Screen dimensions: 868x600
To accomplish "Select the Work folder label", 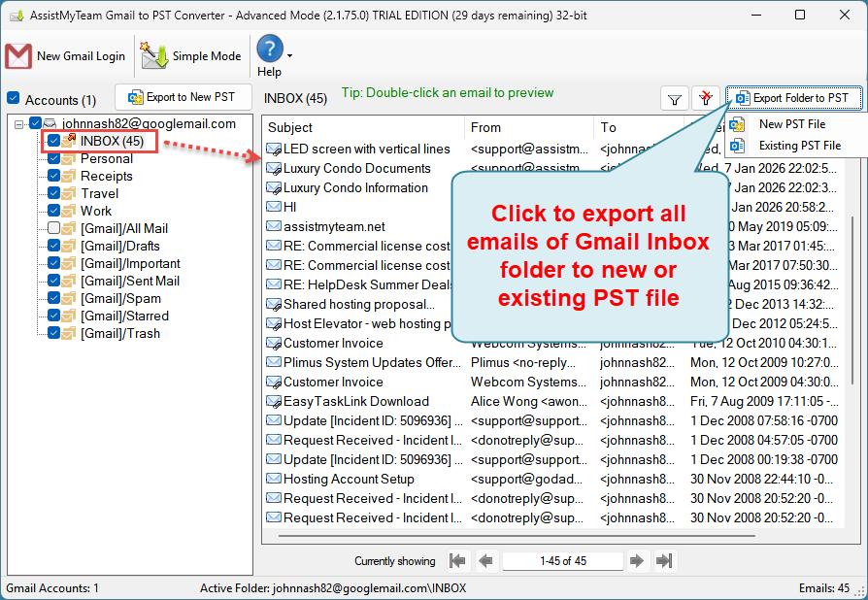I will pos(96,211).
